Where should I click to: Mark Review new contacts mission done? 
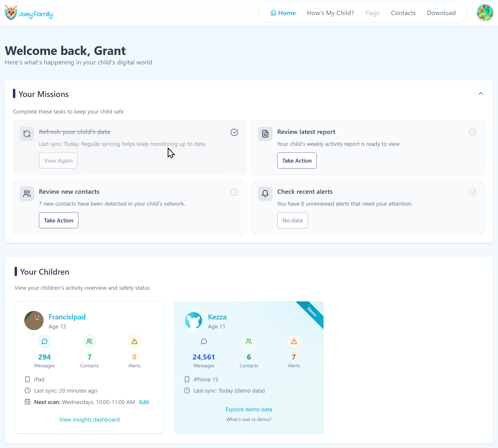click(234, 192)
